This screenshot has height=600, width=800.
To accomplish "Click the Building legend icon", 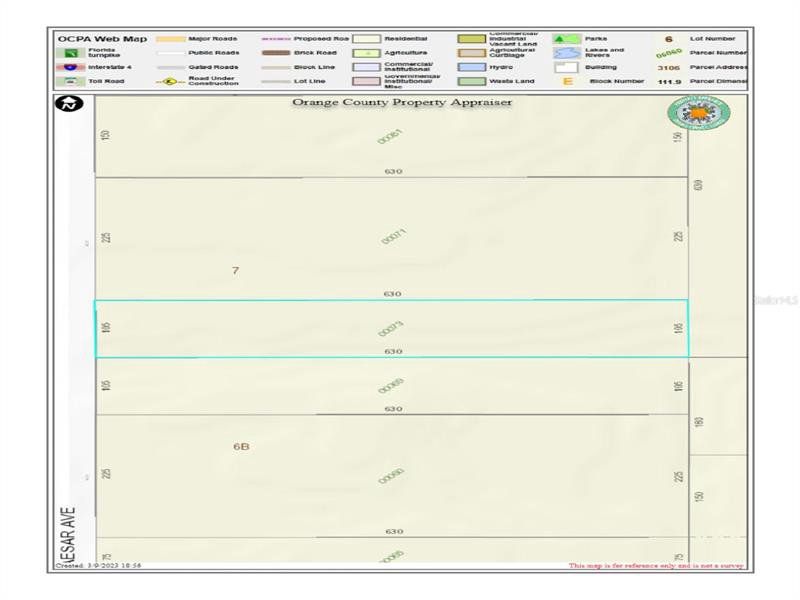I will (566, 67).
